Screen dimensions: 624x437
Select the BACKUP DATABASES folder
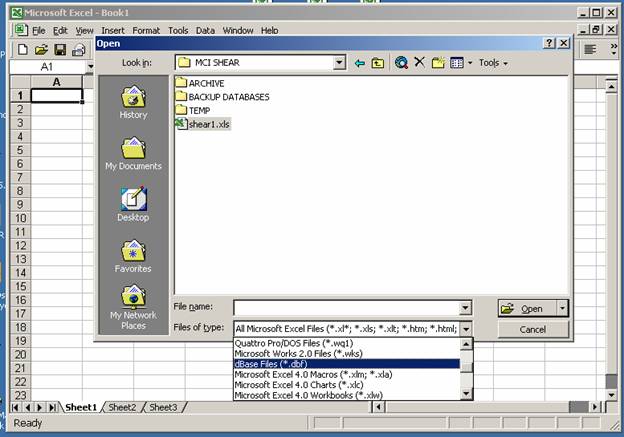tap(222, 97)
